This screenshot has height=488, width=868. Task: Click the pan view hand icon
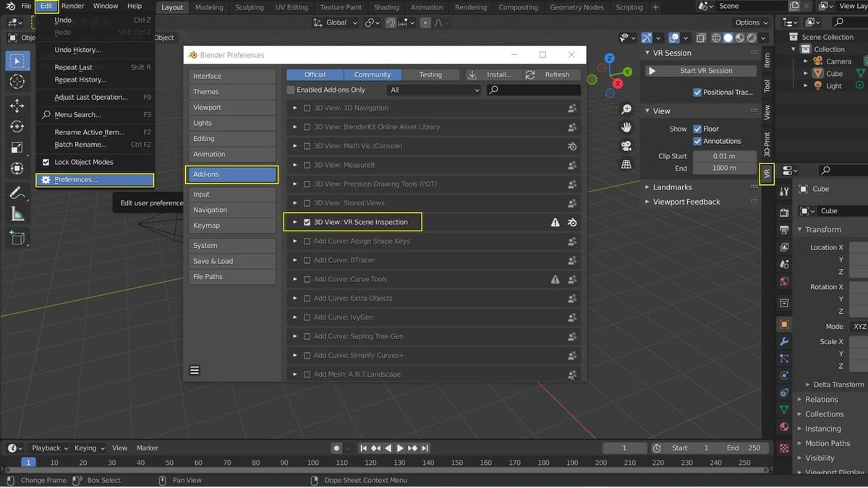626,127
